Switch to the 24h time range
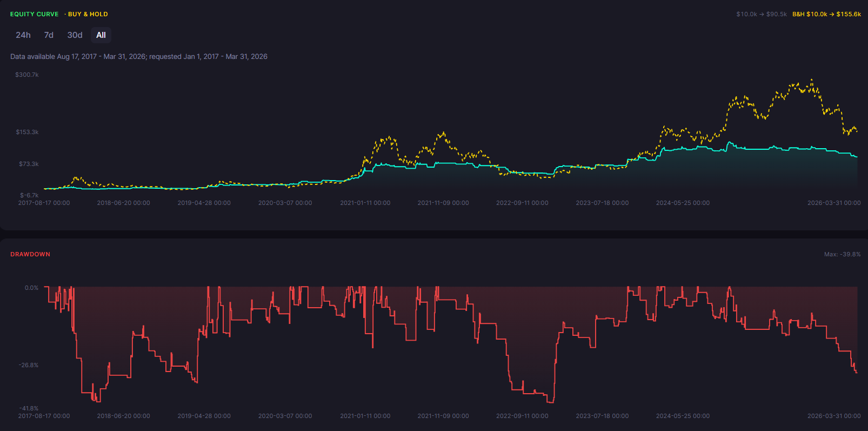868x431 pixels. coord(23,35)
